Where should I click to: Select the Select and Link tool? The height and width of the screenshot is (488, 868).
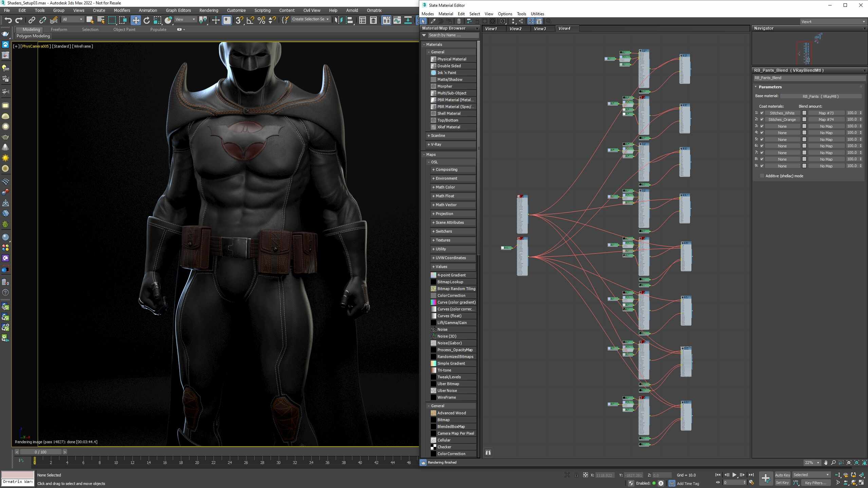click(x=32, y=20)
